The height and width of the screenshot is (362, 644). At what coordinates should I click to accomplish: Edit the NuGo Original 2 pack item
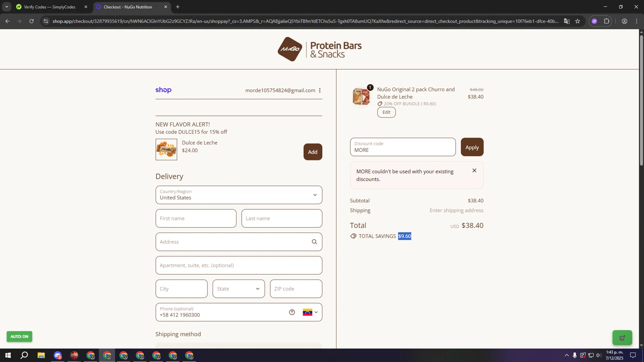386,112
